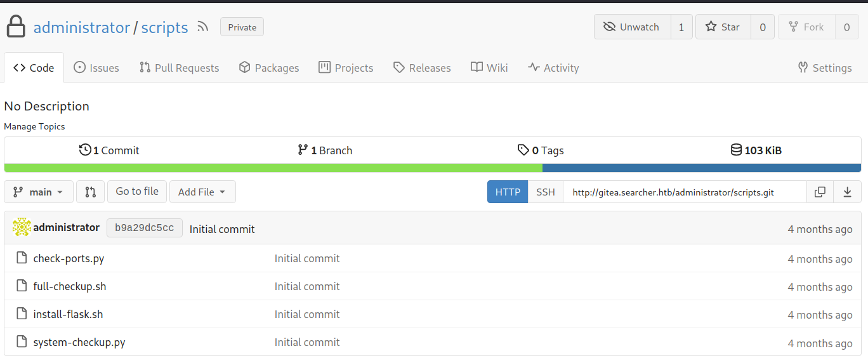Open commit hash b9a29dc5cc
Screen dimensions: 868x358
click(x=145, y=229)
